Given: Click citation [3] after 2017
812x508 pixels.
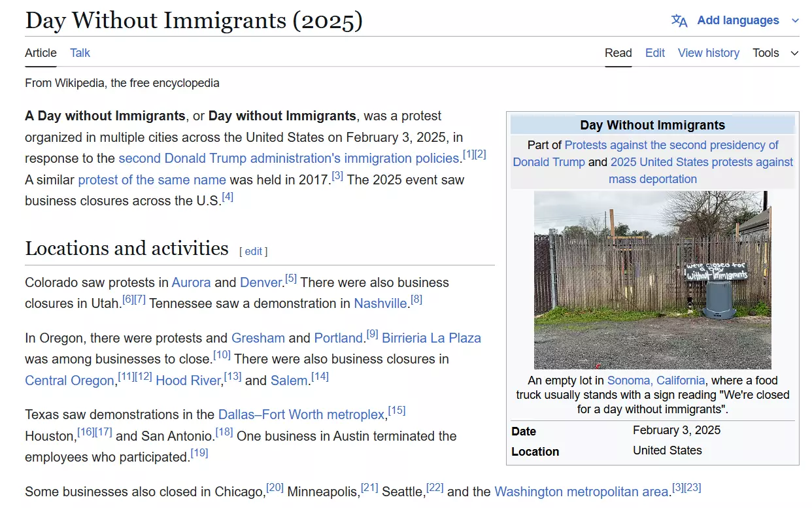Looking at the screenshot, I should click(x=337, y=176).
